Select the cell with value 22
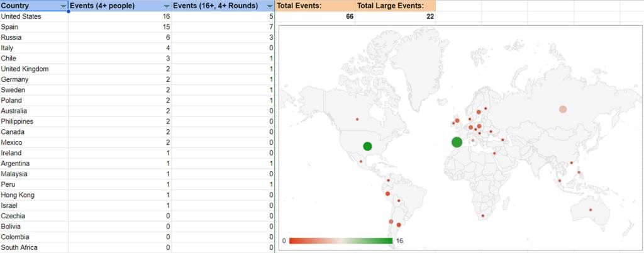The image size is (644, 253). click(x=395, y=16)
